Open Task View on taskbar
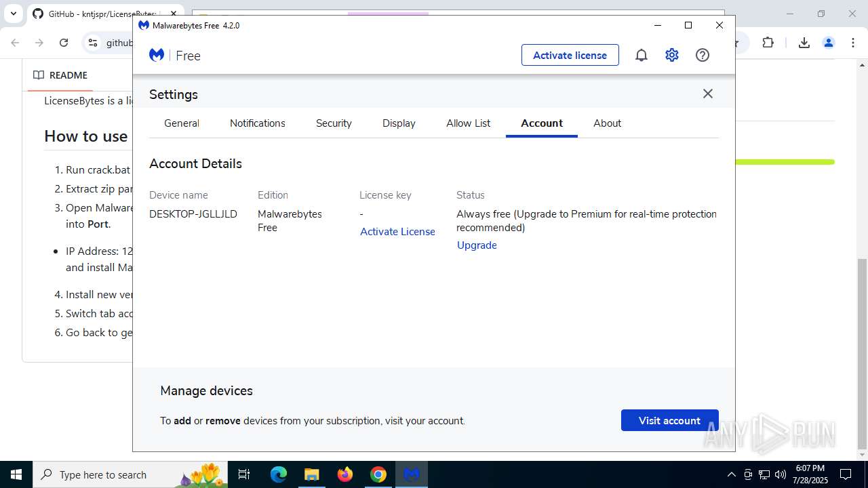Screen dimensions: 868x488 [x=245, y=474]
